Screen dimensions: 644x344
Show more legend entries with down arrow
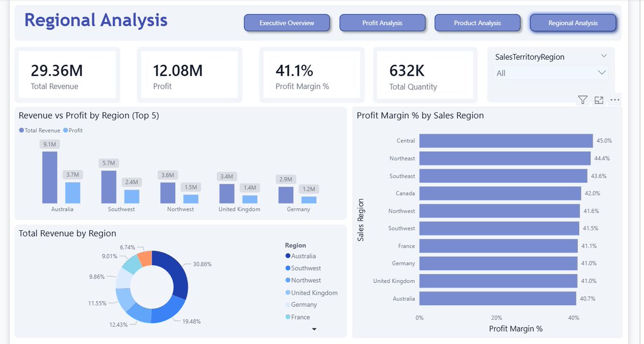(314, 329)
